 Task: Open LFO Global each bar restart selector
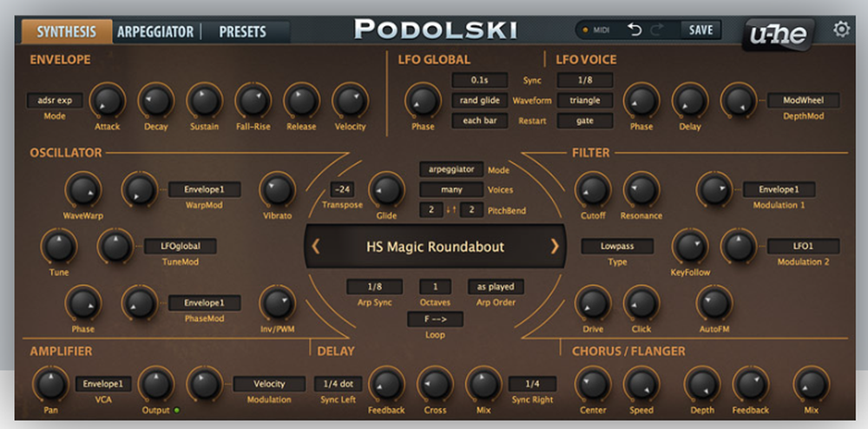[479, 121]
